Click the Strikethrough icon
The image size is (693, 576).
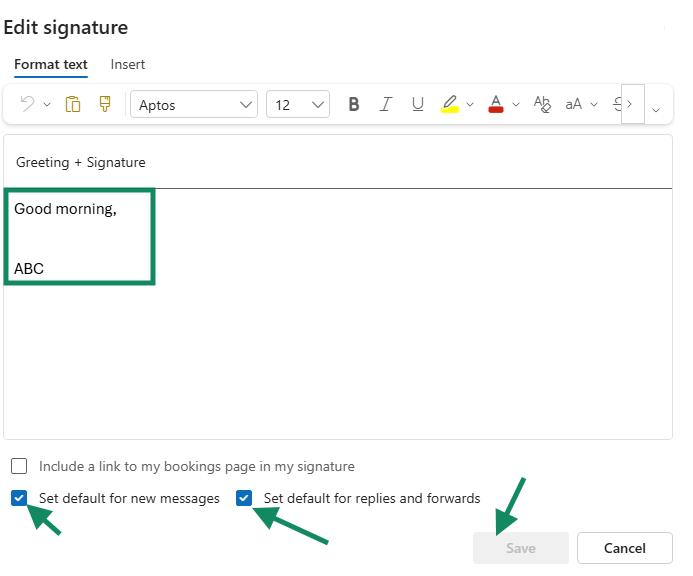point(617,104)
